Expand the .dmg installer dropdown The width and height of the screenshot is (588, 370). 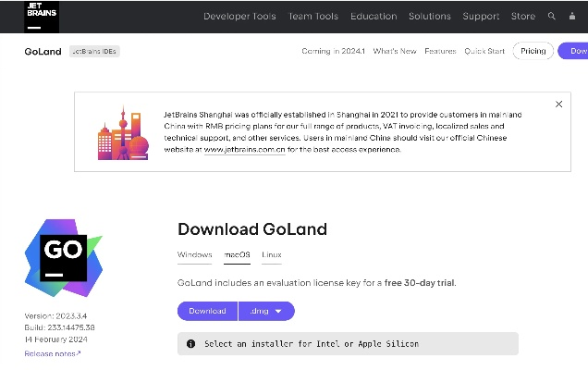[266, 311]
